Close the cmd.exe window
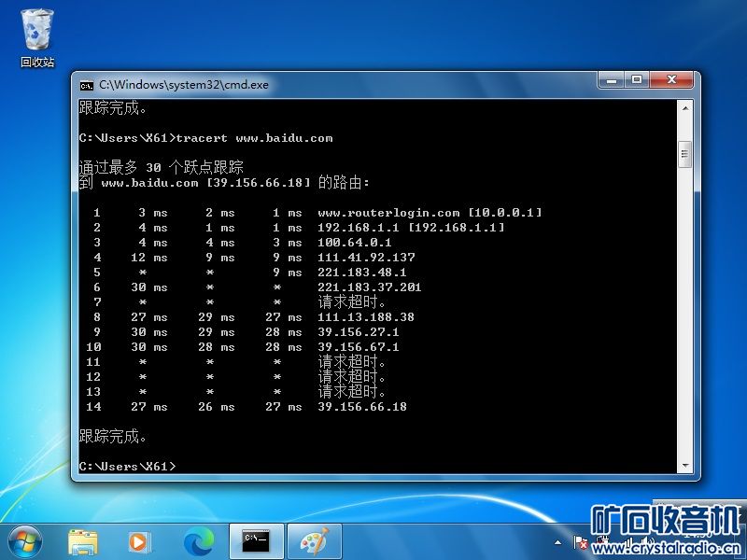This screenshot has width=747, height=560. click(x=670, y=80)
